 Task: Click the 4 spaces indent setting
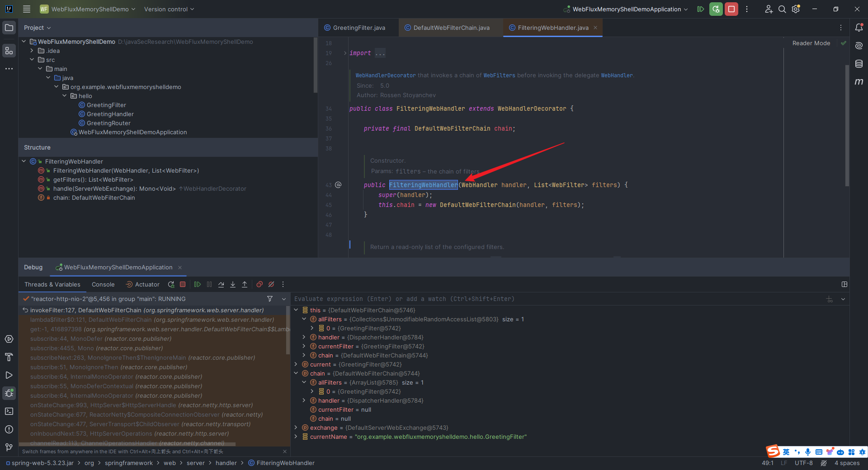[x=847, y=463]
